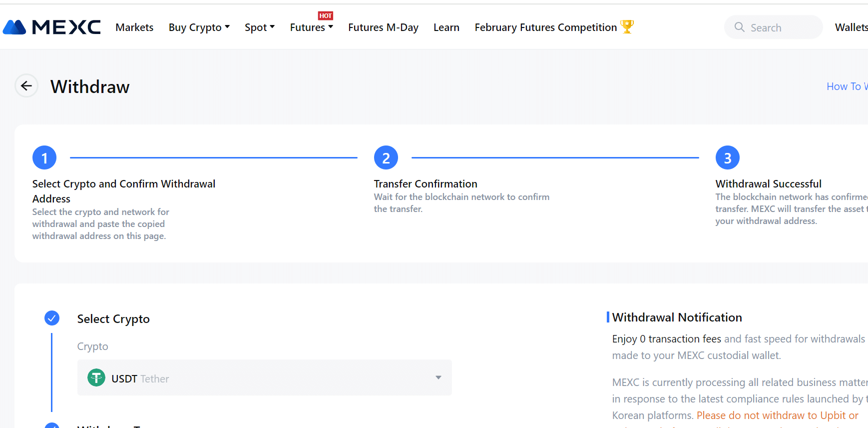The height and width of the screenshot is (428, 868).
Task: Open the Markets menu item
Action: click(134, 27)
